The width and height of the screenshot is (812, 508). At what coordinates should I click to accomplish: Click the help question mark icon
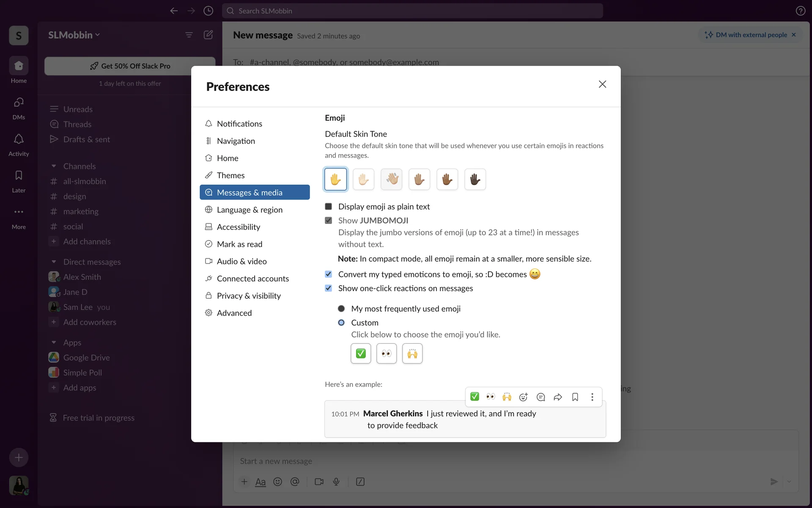point(800,11)
